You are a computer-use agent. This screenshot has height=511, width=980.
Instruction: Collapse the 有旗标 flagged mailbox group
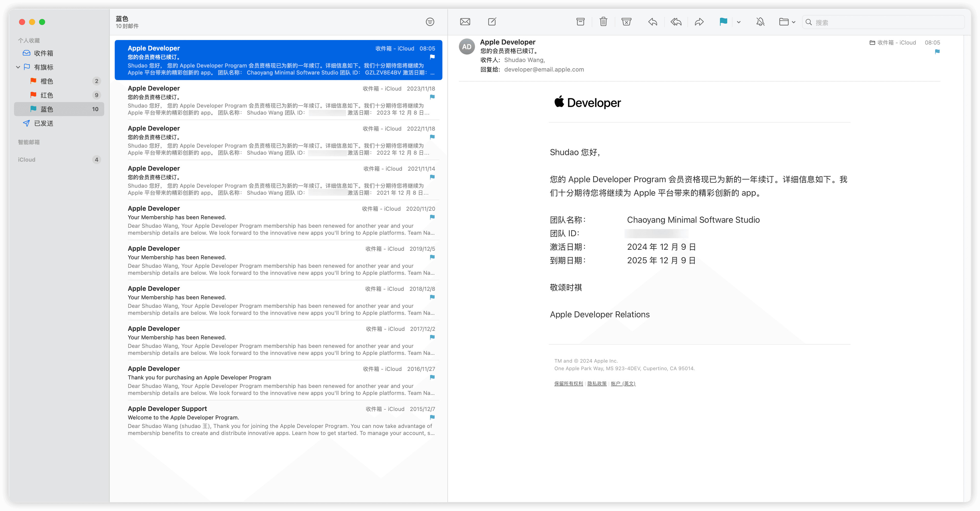(18, 67)
